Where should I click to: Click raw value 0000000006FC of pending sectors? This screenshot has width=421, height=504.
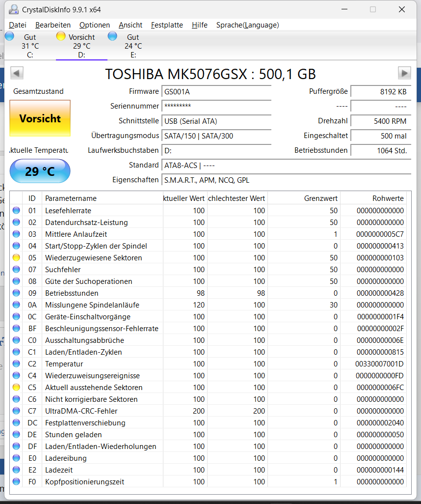(x=380, y=387)
